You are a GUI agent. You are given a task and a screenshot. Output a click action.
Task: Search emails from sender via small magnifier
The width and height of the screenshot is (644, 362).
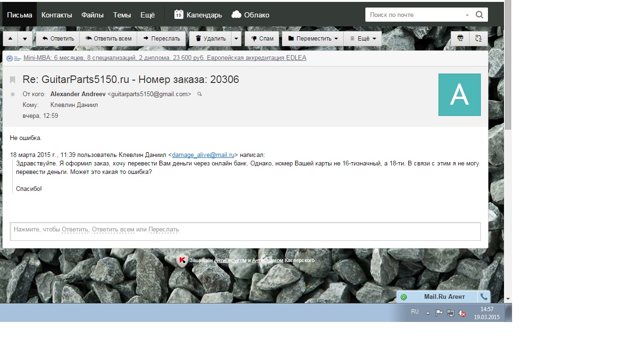(x=199, y=94)
